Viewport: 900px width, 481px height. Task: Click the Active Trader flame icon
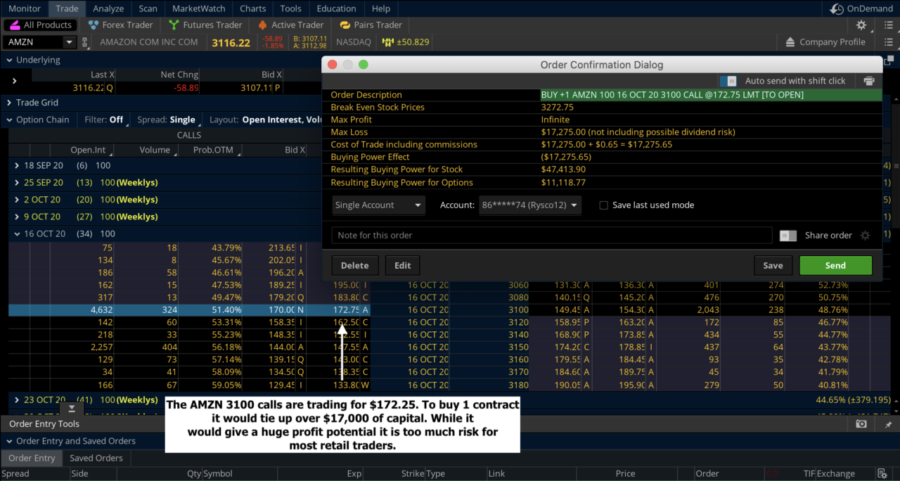click(x=262, y=25)
